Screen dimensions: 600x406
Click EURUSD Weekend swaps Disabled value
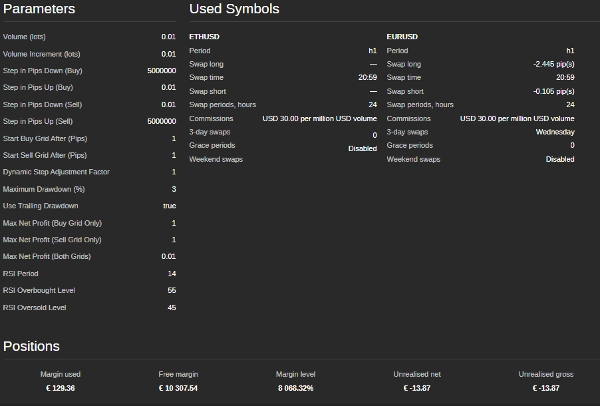[x=560, y=159]
